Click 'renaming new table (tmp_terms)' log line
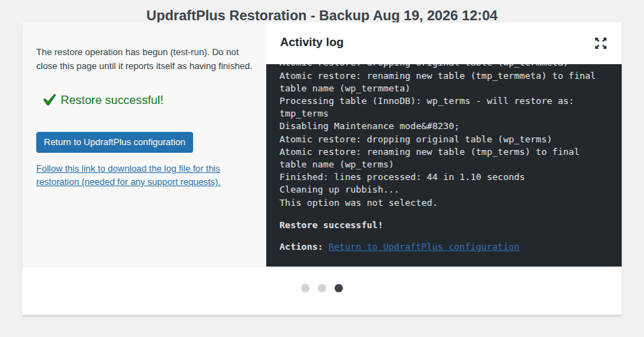Image resolution: width=644 pixels, height=337 pixels. pyautogui.click(x=429, y=158)
